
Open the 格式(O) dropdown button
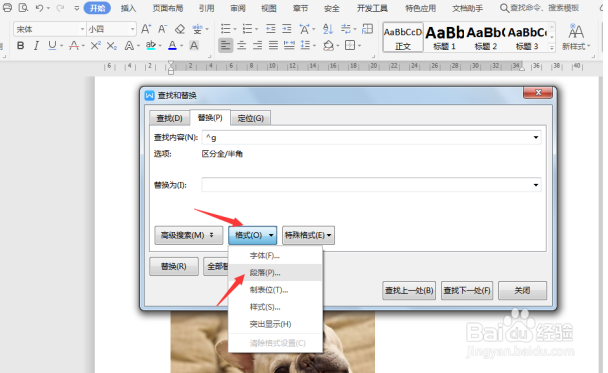point(252,235)
